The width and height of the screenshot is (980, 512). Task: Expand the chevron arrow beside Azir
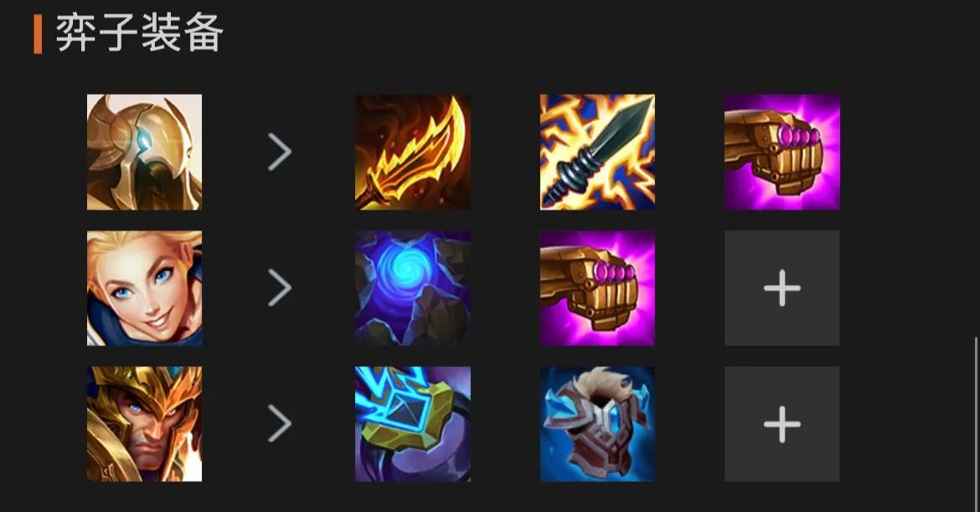[280, 152]
